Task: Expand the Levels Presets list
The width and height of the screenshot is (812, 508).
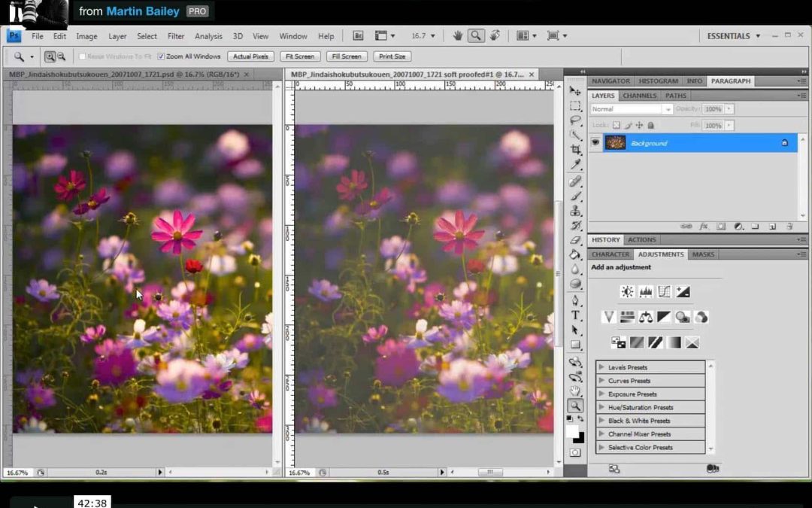Action: pyautogui.click(x=601, y=368)
